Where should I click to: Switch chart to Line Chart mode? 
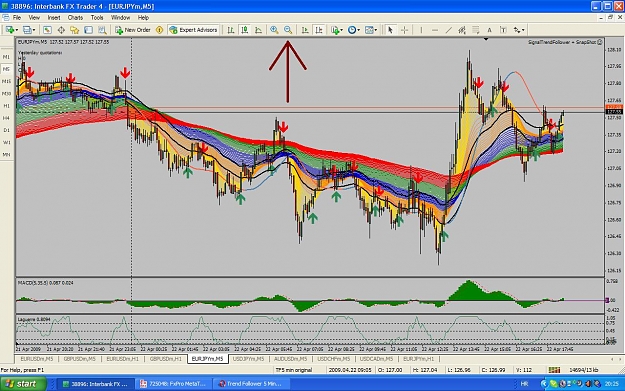pyautogui.click(x=258, y=30)
